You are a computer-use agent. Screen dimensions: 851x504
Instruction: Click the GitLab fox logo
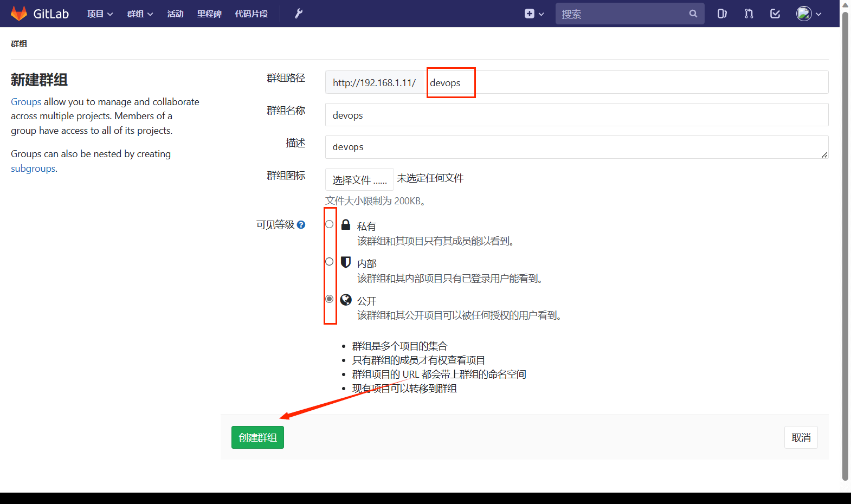(19, 14)
